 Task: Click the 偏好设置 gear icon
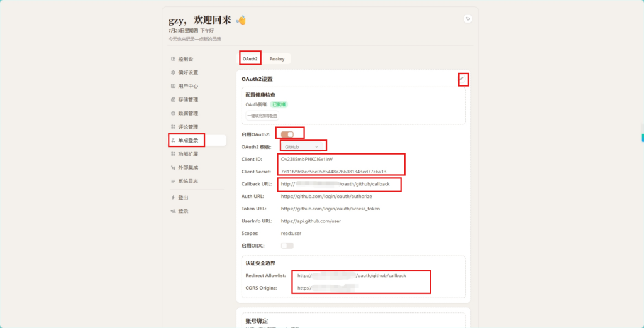[x=173, y=73]
